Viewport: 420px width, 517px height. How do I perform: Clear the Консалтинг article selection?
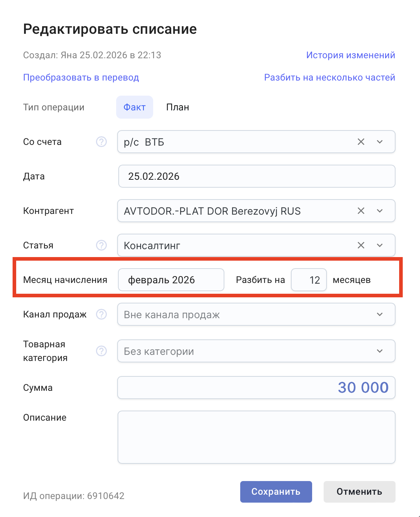click(x=361, y=246)
